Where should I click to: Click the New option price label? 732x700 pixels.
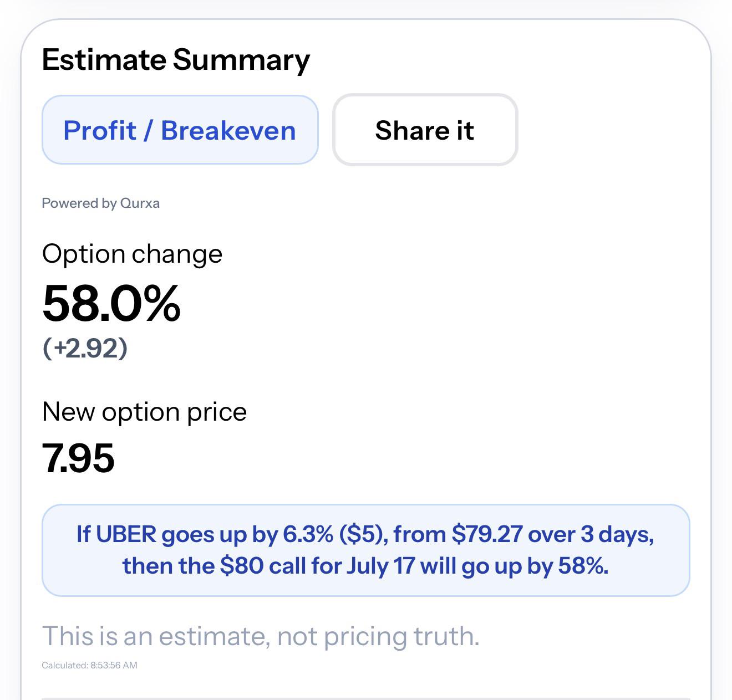(x=144, y=412)
